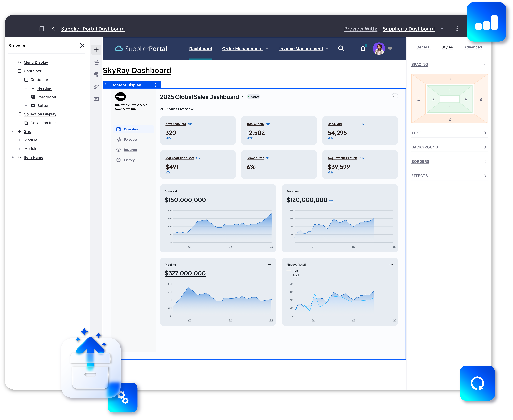Click the Content Display drag handle
The height and width of the screenshot is (420, 513).
[x=106, y=85]
